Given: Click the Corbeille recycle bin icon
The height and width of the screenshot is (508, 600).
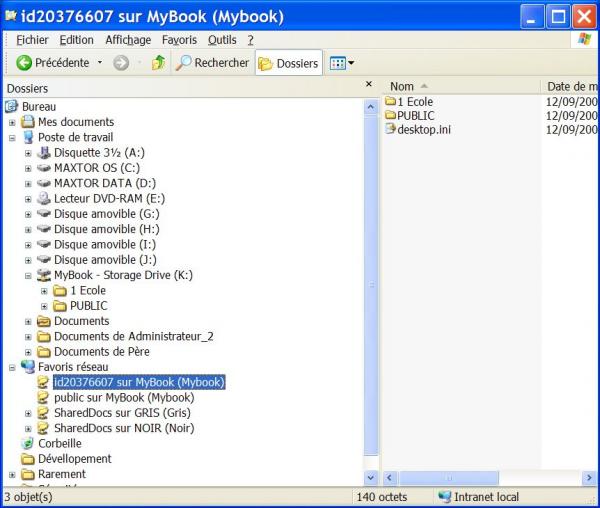Looking at the screenshot, I should click(28, 443).
